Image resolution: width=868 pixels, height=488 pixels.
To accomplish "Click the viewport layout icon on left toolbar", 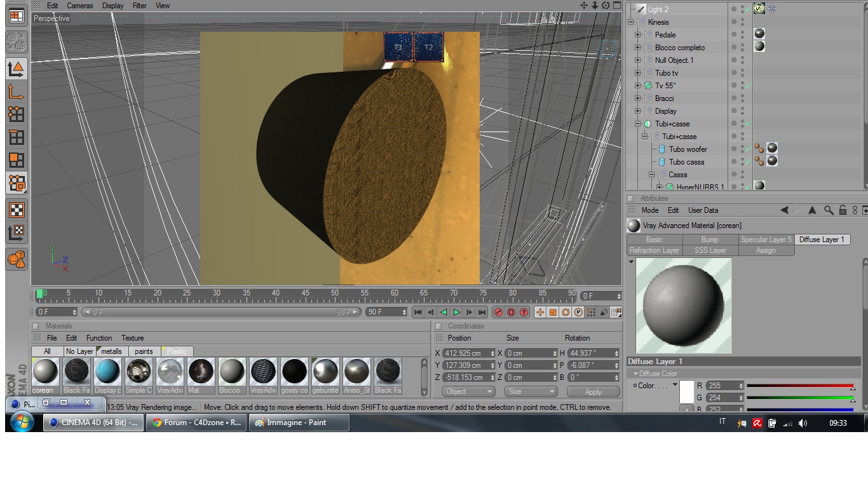I will (17, 17).
